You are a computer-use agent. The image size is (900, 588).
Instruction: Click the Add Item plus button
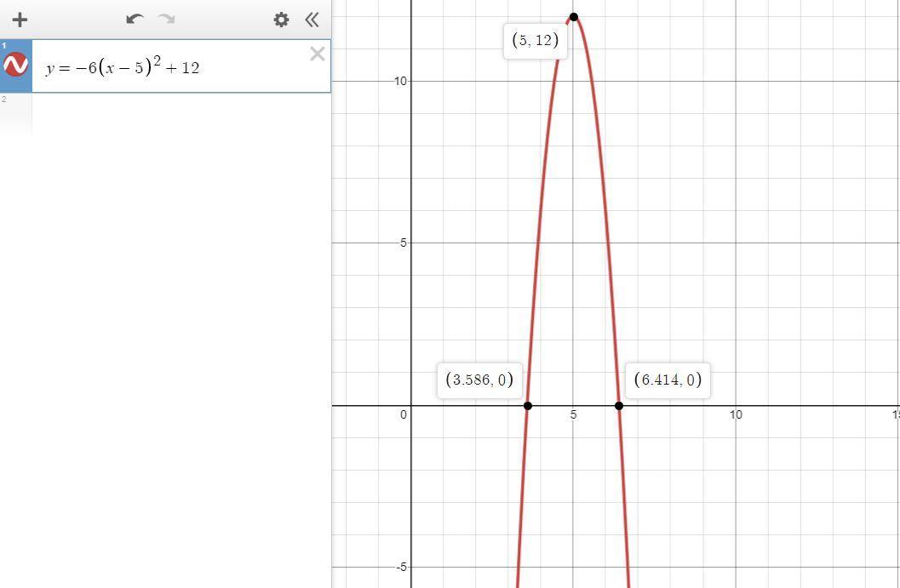(20, 20)
